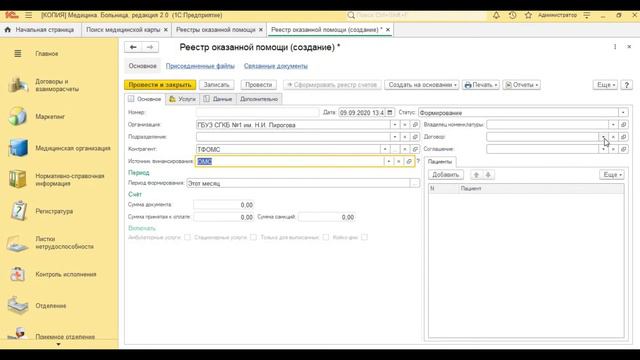
Task: Open patients table Еще menu
Action: (612, 175)
